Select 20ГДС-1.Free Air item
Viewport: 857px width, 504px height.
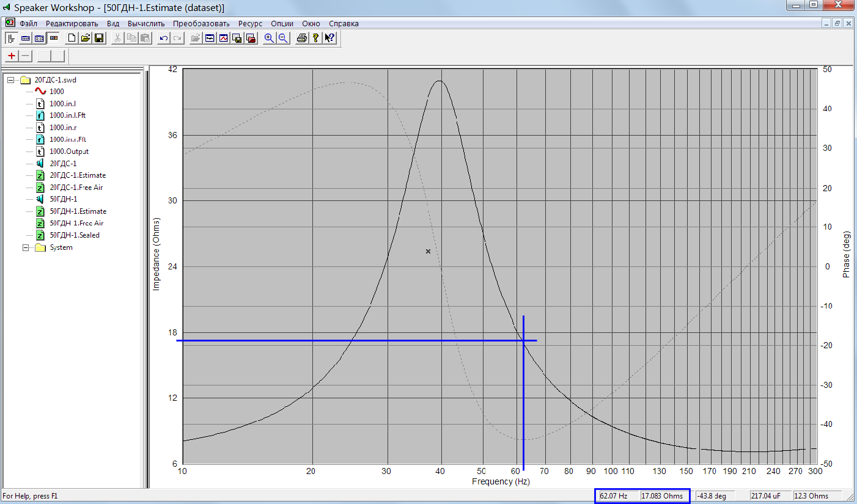76,188
